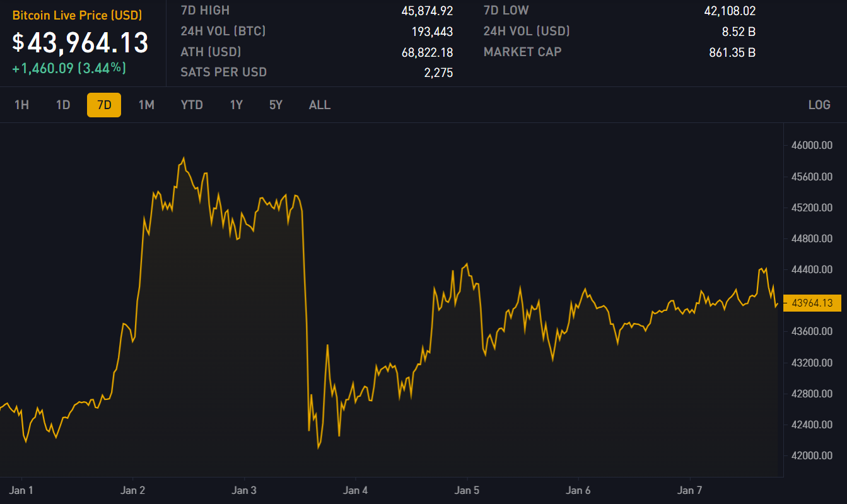This screenshot has height=504, width=847.
Task: Click the Jan 6 date label
Action: tap(578, 490)
